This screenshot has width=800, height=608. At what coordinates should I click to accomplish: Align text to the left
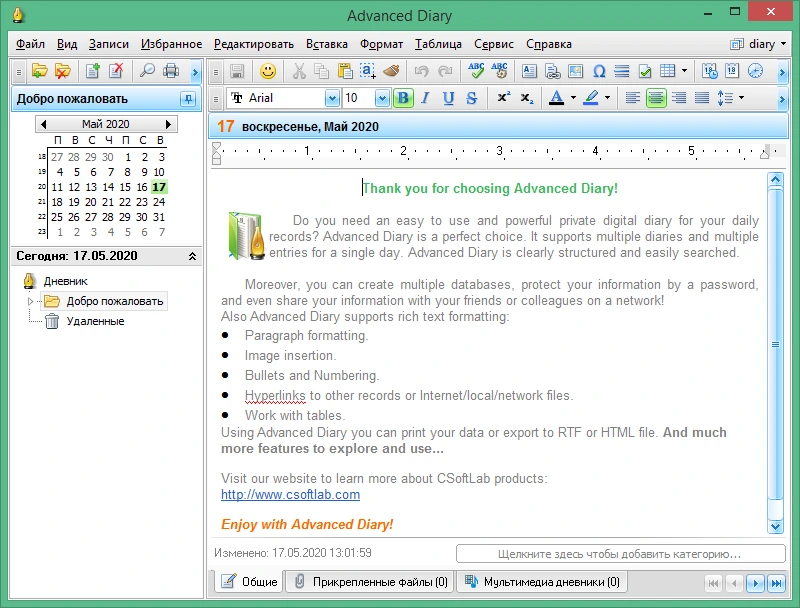pyautogui.click(x=633, y=98)
